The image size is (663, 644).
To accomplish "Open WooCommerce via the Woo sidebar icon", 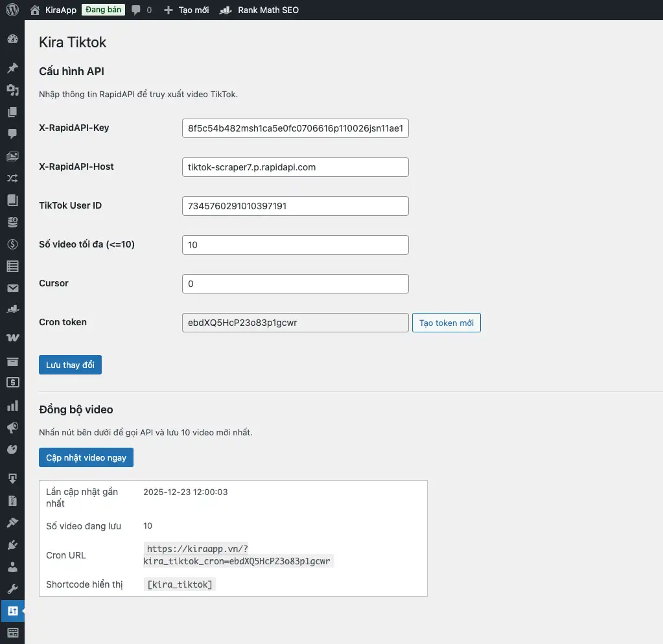I will click(x=12, y=338).
